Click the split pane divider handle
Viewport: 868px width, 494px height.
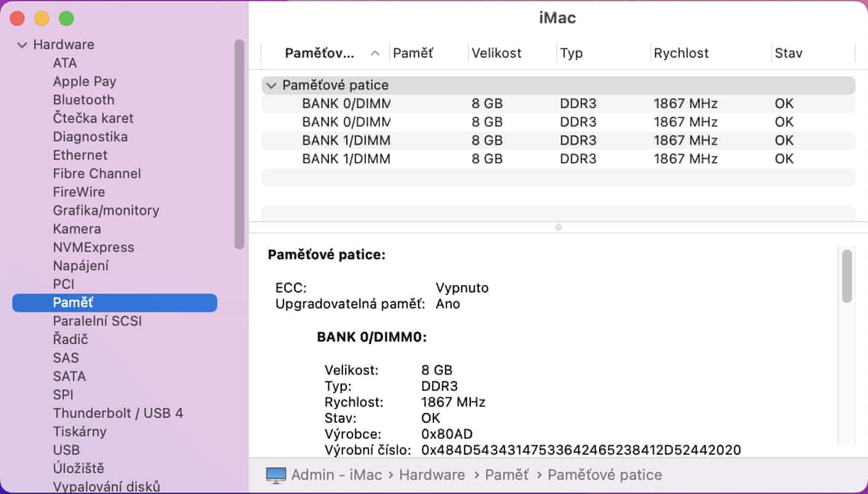click(x=558, y=227)
